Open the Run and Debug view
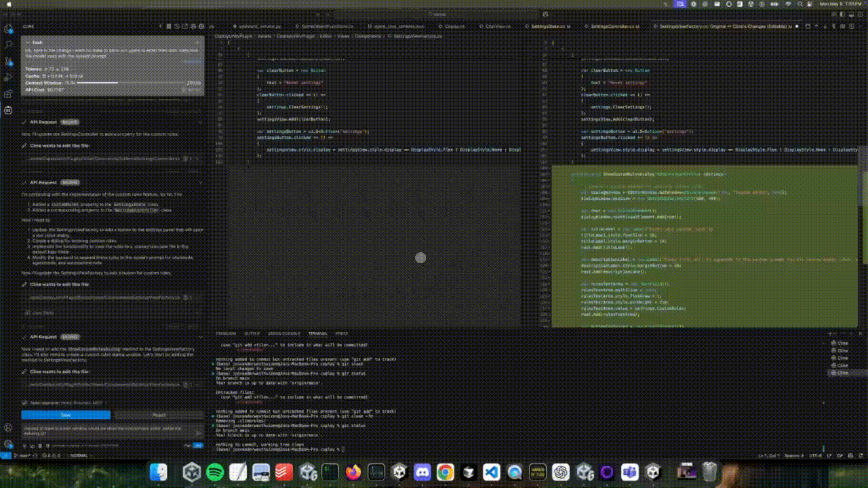This screenshot has width=868, height=488. pyautogui.click(x=8, y=77)
